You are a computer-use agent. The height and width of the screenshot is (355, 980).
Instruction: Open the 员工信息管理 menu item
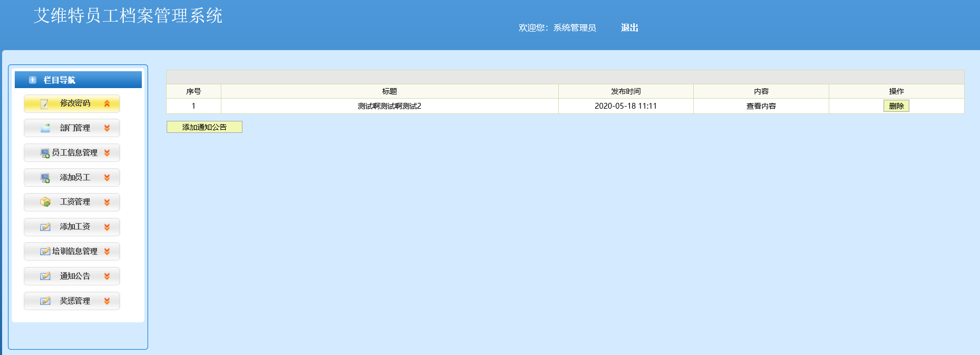pyautogui.click(x=72, y=153)
